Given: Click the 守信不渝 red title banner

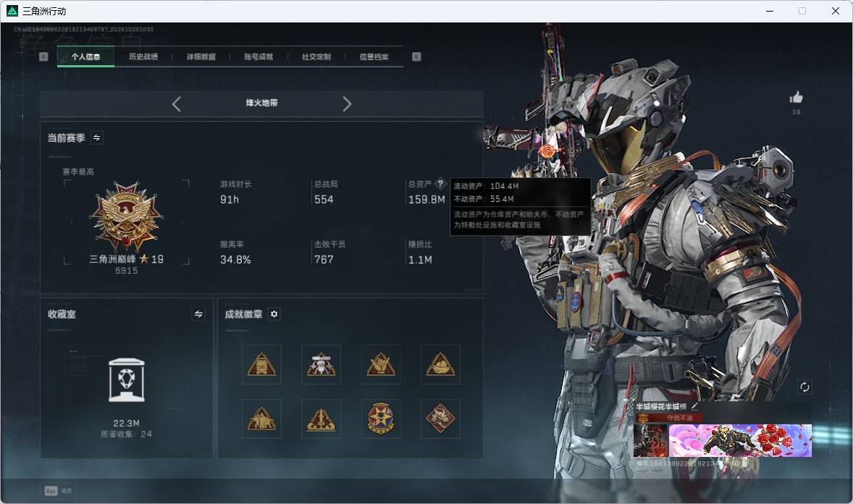Looking at the screenshot, I should (668, 418).
